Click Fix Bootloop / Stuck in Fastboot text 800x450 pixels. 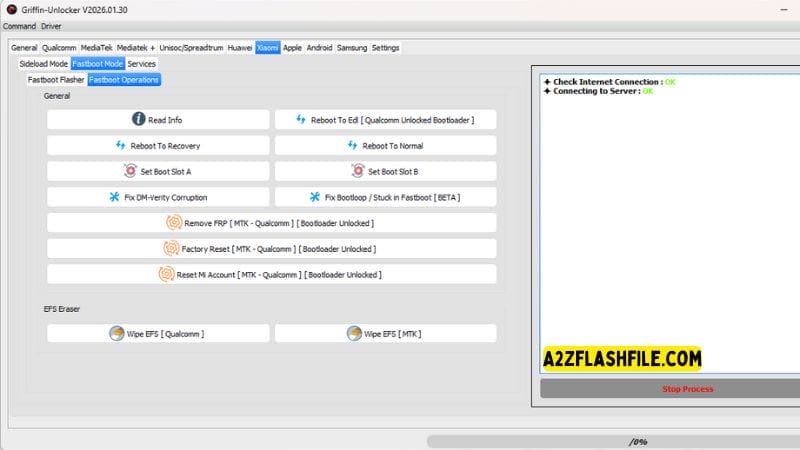392,197
